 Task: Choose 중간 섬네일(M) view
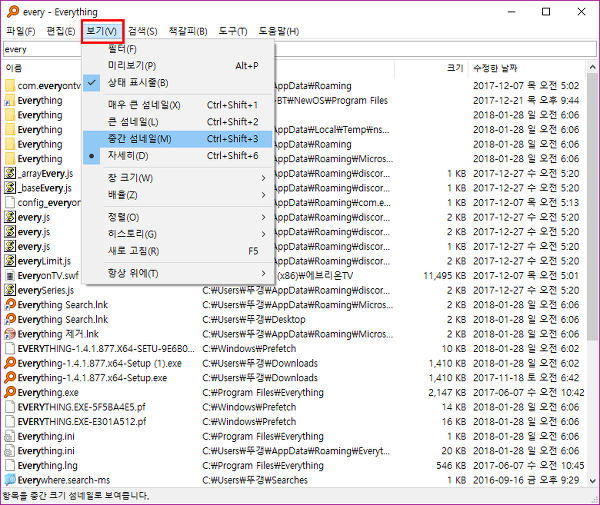(x=178, y=139)
